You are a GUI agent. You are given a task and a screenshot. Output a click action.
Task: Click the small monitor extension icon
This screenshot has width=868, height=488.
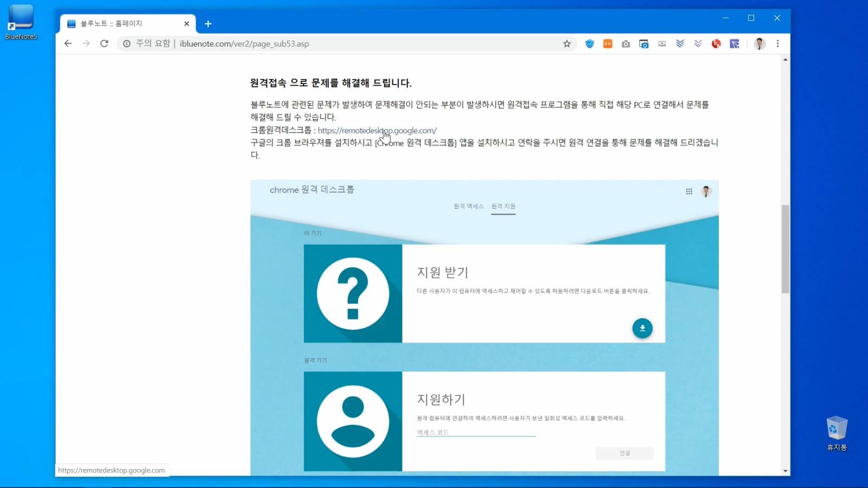(x=662, y=44)
